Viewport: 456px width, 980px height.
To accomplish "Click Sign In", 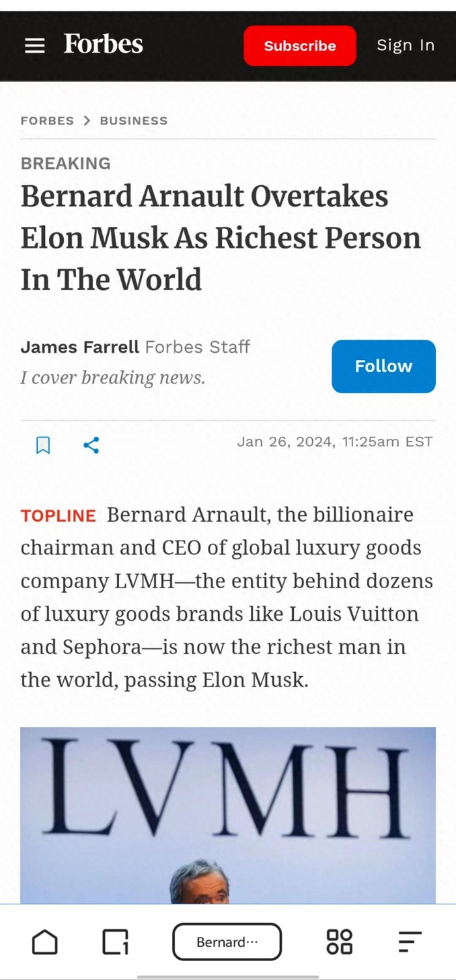I will click(405, 45).
